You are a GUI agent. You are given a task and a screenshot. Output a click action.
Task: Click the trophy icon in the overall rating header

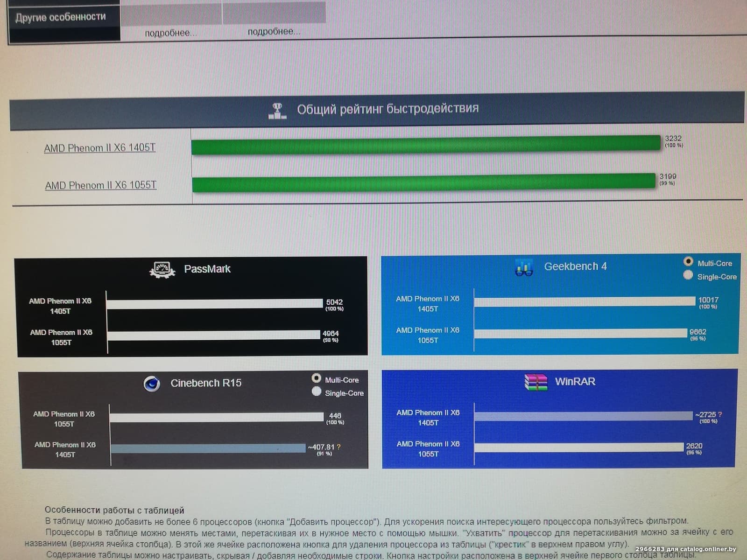click(x=277, y=111)
